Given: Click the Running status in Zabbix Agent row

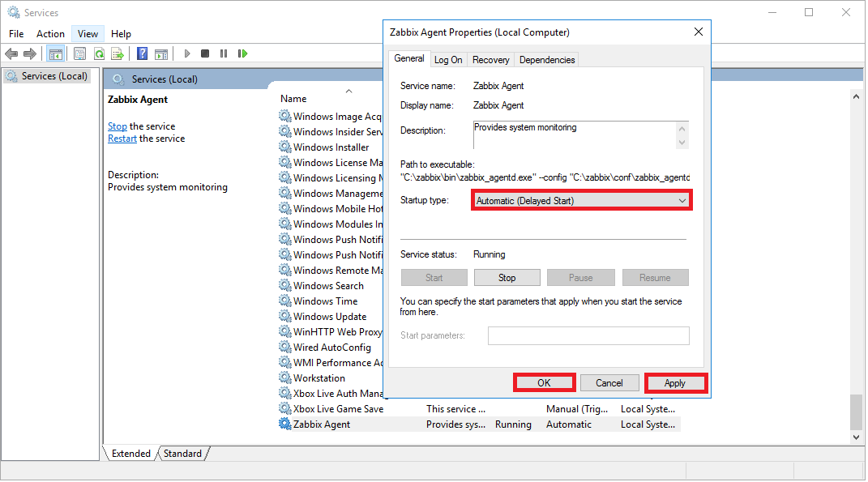Looking at the screenshot, I should [513, 424].
